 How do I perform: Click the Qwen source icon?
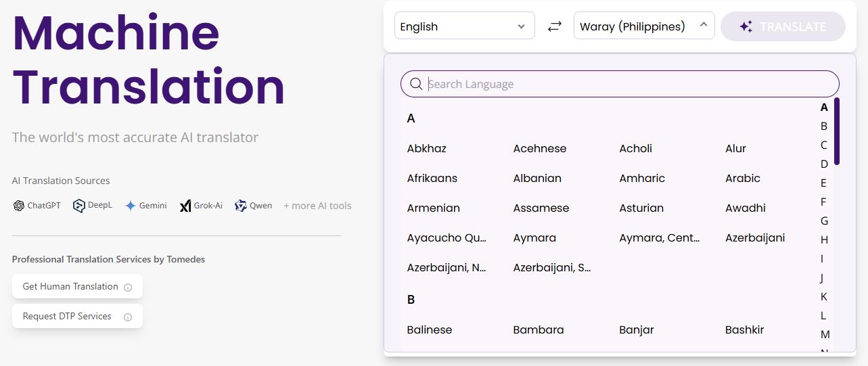[241, 206]
